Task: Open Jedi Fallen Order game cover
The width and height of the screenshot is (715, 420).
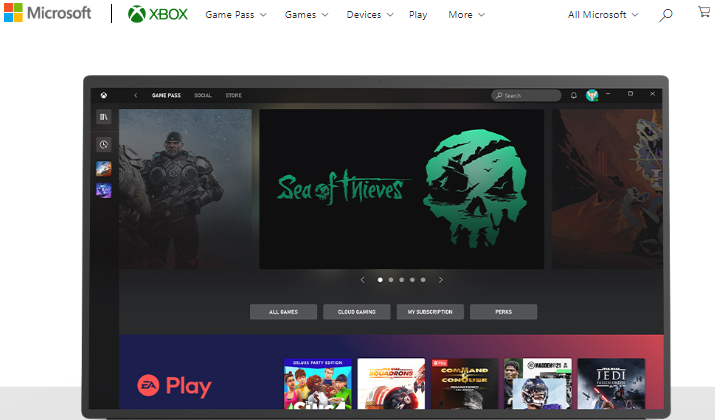Action: (x=611, y=384)
